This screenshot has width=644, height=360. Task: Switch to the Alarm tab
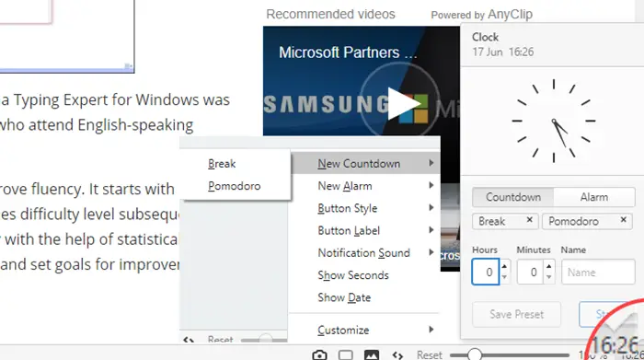tap(594, 197)
